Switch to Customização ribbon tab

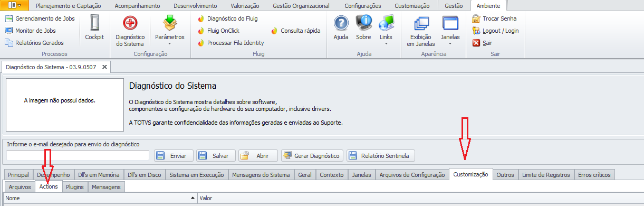pyautogui.click(x=412, y=6)
